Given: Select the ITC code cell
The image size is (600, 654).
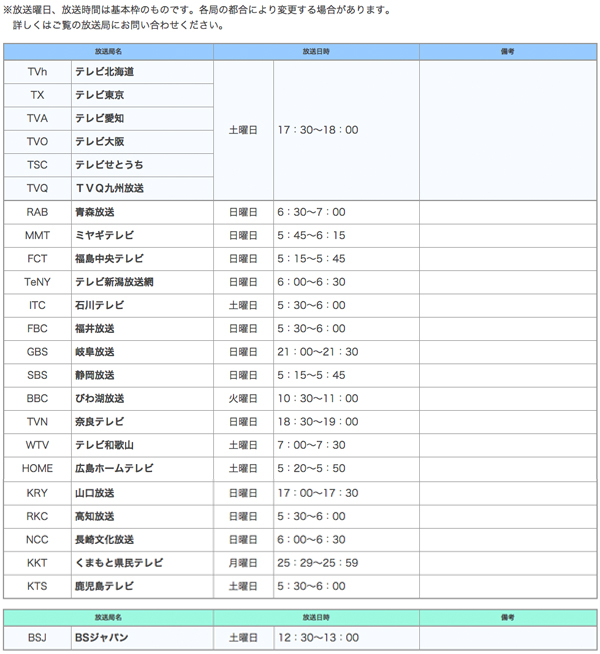Looking at the screenshot, I should (38, 305).
